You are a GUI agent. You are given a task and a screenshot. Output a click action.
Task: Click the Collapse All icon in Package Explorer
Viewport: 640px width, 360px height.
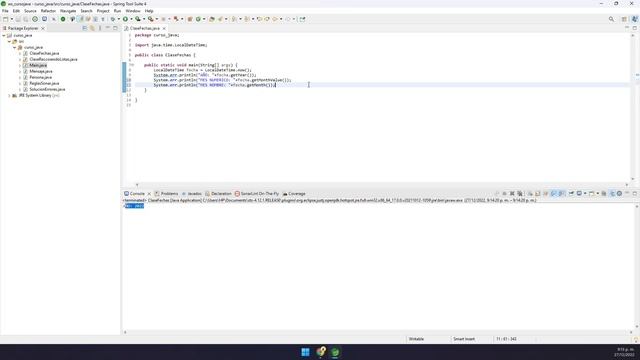tap(84, 28)
